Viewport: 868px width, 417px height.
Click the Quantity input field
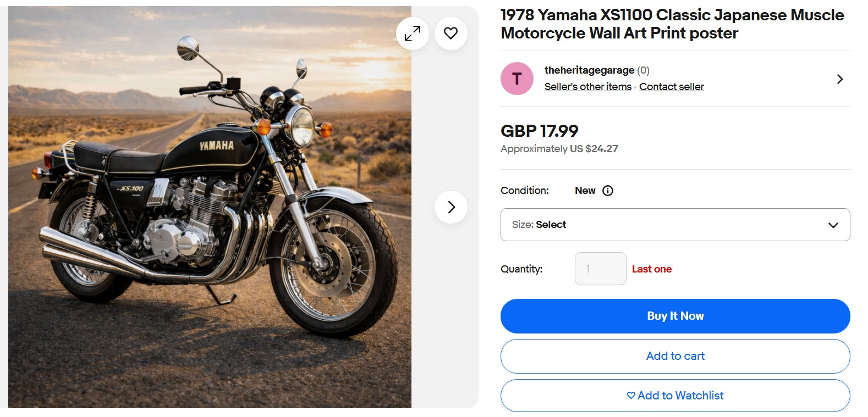(600, 269)
